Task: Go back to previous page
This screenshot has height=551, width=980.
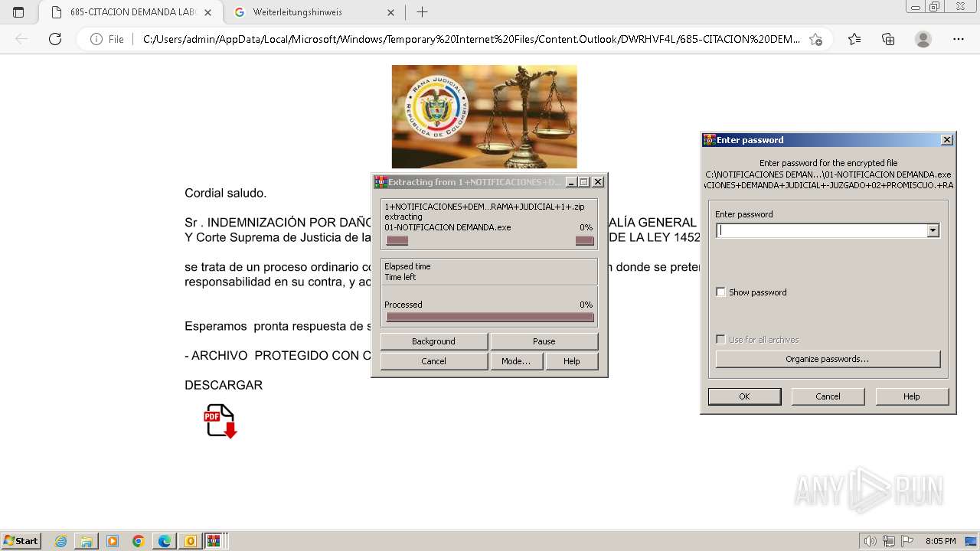Action: (x=21, y=39)
